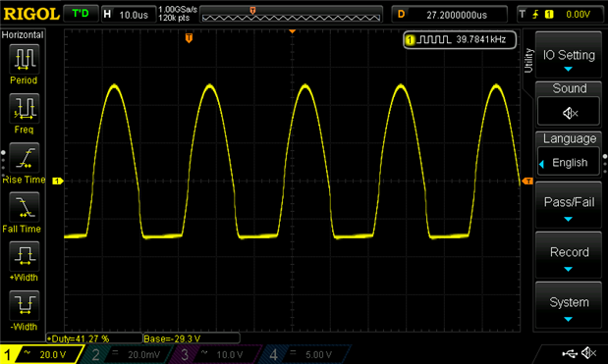This screenshot has width=608, height=364.
Task: Click the frequency counter square wave icon
Action: coord(434,39)
